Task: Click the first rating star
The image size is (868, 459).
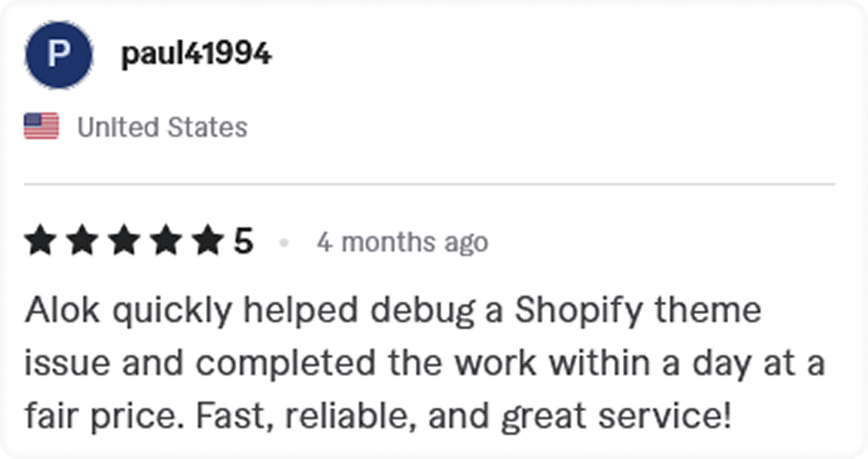Action: click(41, 242)
